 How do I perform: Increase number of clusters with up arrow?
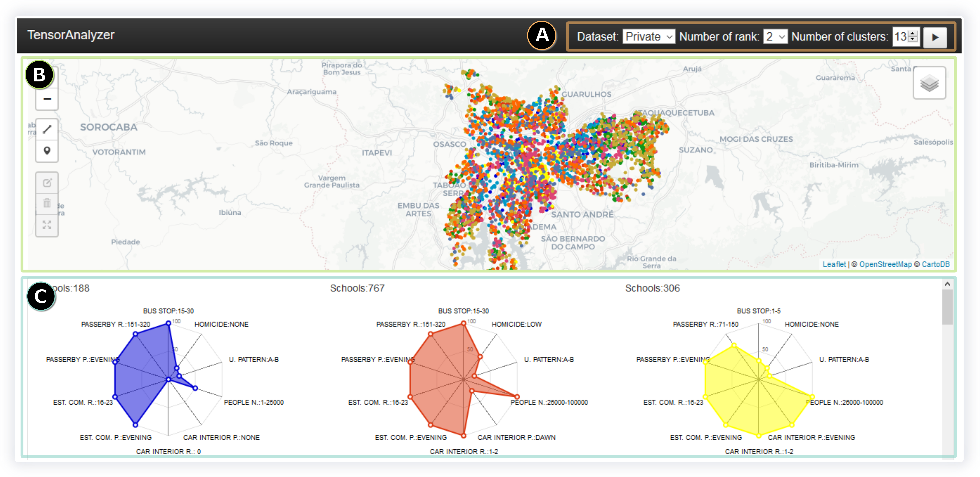[x=913, y=34]
